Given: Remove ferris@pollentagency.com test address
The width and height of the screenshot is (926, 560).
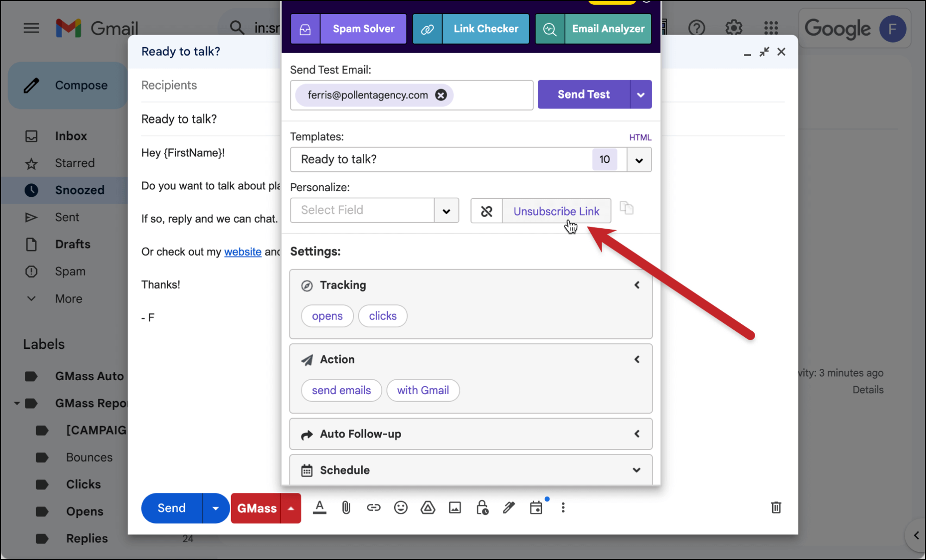Looking at the screenshot, I should tap(441, 95).
